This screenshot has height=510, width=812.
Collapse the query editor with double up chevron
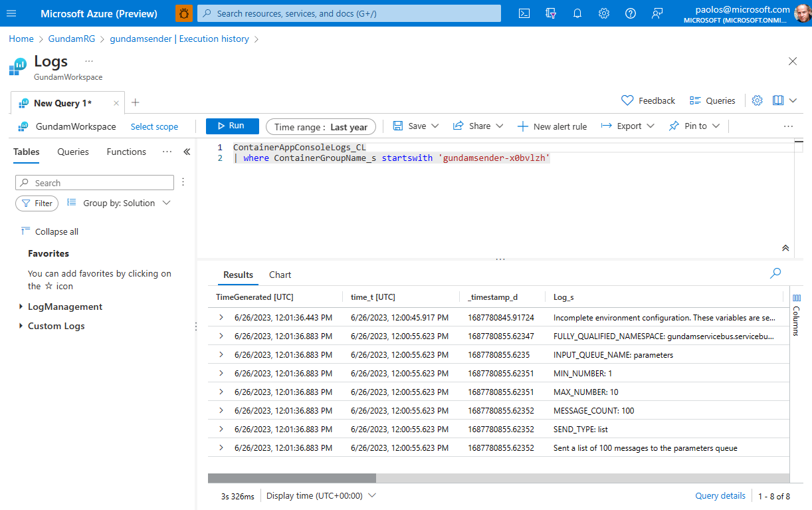785,248
